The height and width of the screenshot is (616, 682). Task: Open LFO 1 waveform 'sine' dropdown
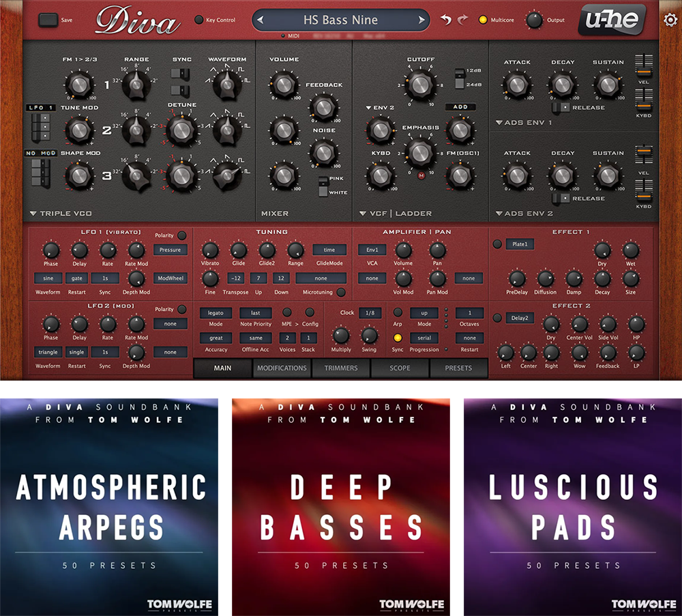click(x=48, y=278)
